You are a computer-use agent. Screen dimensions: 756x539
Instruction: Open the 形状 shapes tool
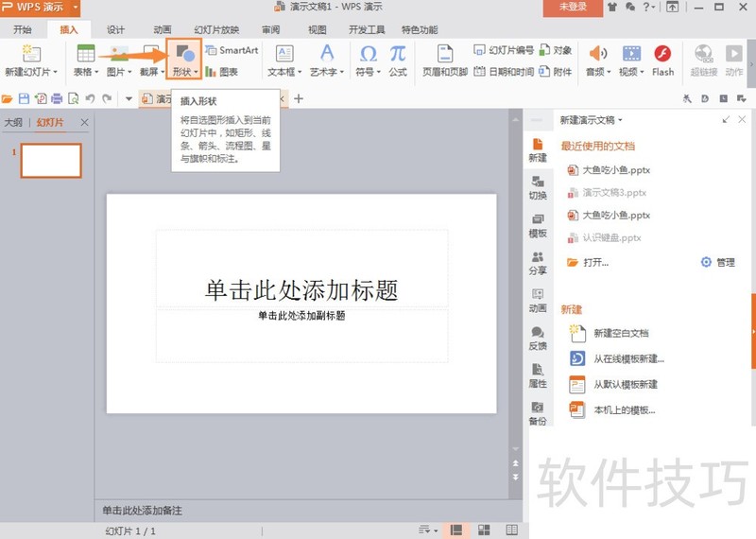[x=184, y=60]
